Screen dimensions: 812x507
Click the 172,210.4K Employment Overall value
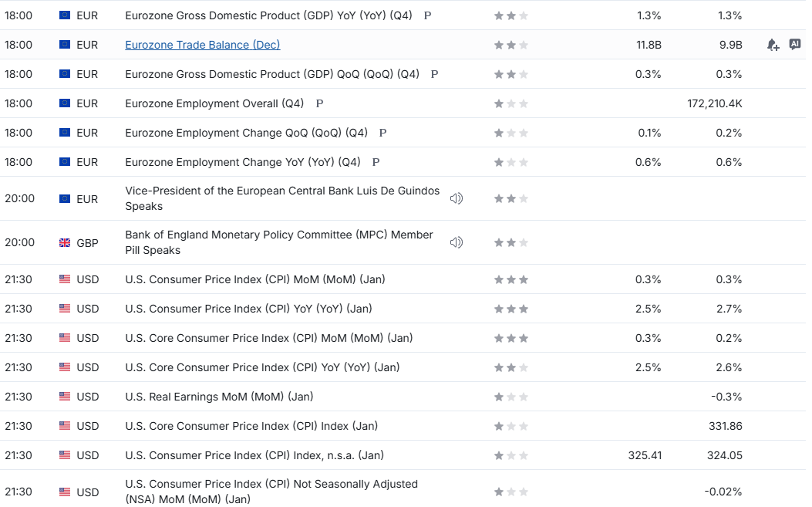pyautogui.click(x=715, y=103)
